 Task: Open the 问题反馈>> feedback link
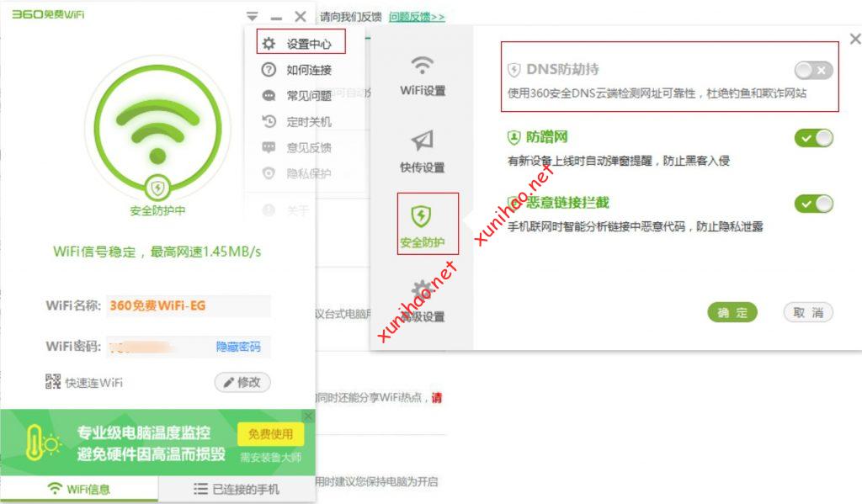(x=417, y=17)
